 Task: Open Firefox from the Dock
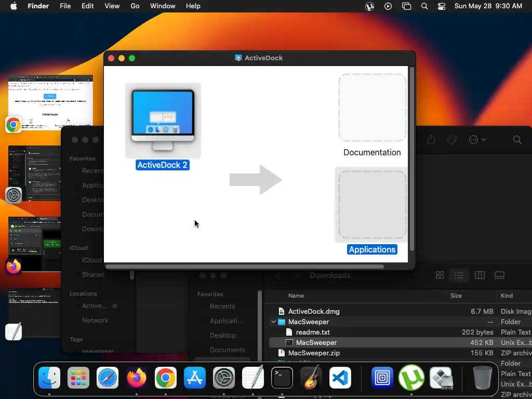point(137,378)
